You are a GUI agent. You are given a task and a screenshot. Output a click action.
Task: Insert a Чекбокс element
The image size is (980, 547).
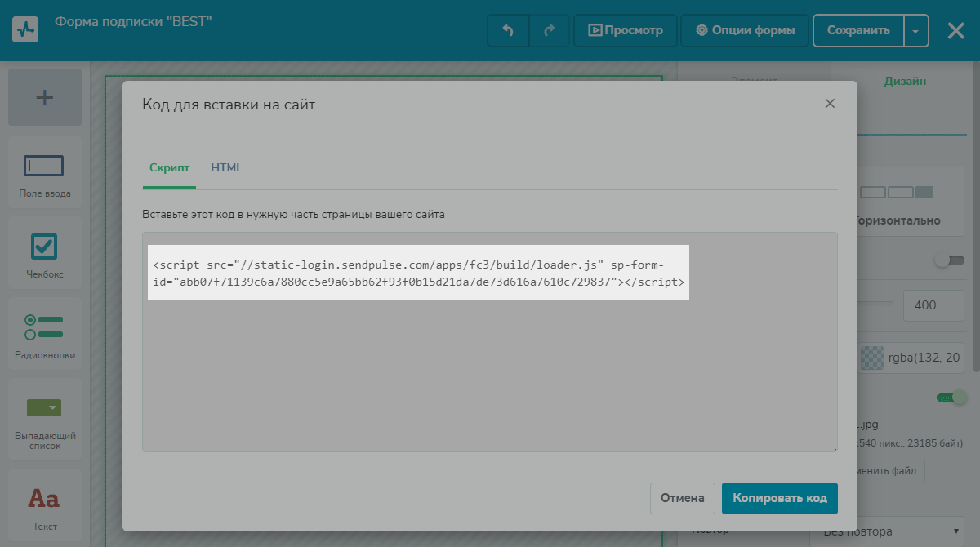[45, 255]
